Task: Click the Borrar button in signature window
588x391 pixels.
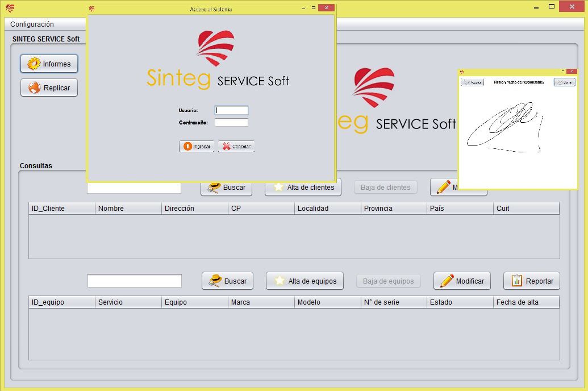Action: [565, 82]
